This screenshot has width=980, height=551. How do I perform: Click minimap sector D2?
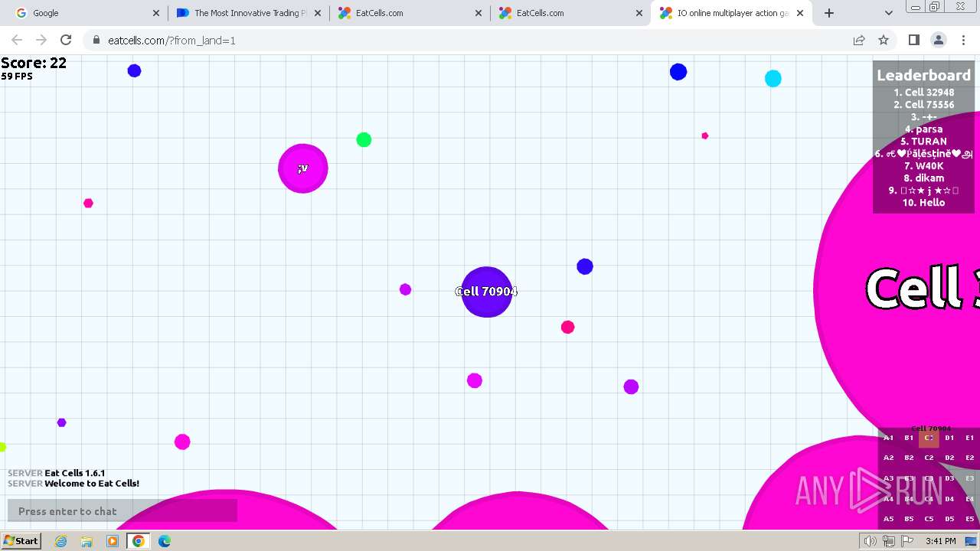click(x=949, y=458)
